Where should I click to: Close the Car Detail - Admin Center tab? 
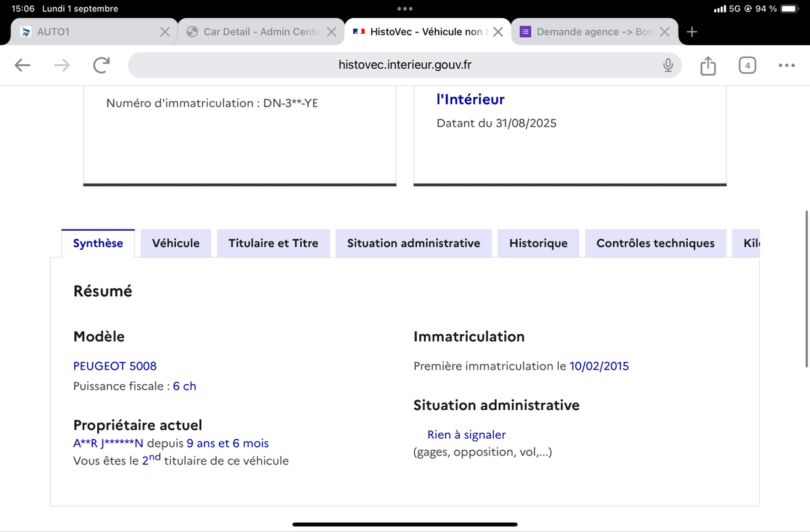pyautogui.click(x=331, y=32)
